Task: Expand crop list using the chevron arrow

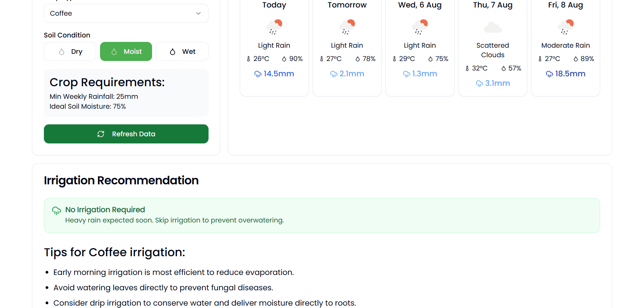Action: click(198, 13)
